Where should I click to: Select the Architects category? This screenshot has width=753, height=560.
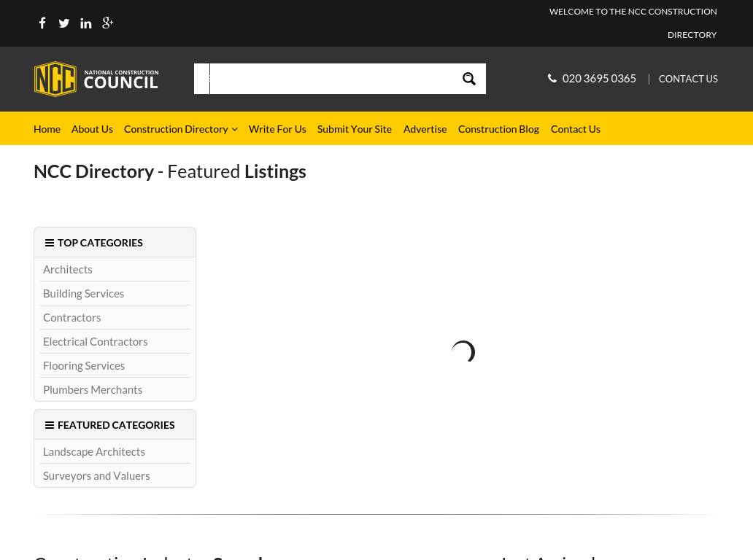[68, 269]
